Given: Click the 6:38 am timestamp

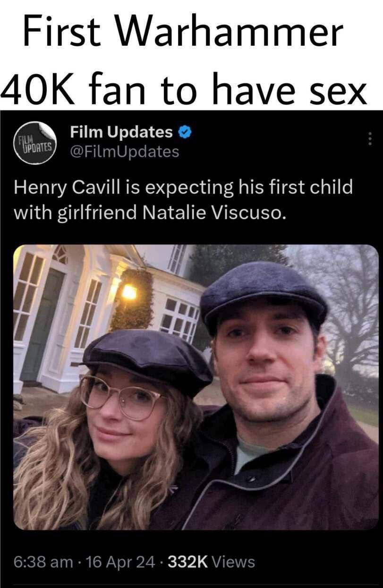Looking at the screenshot, I should [43, 562].
